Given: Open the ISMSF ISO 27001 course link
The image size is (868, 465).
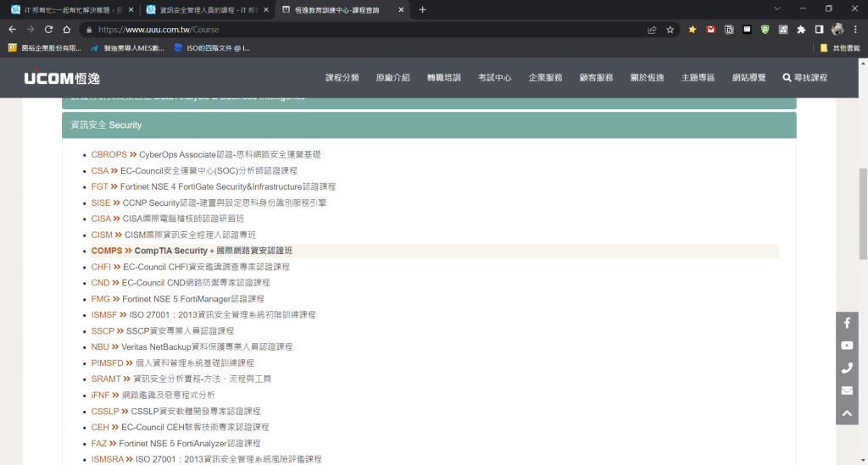Looking at the screenshot, I should pyautogui.click(x=203, y=315).
